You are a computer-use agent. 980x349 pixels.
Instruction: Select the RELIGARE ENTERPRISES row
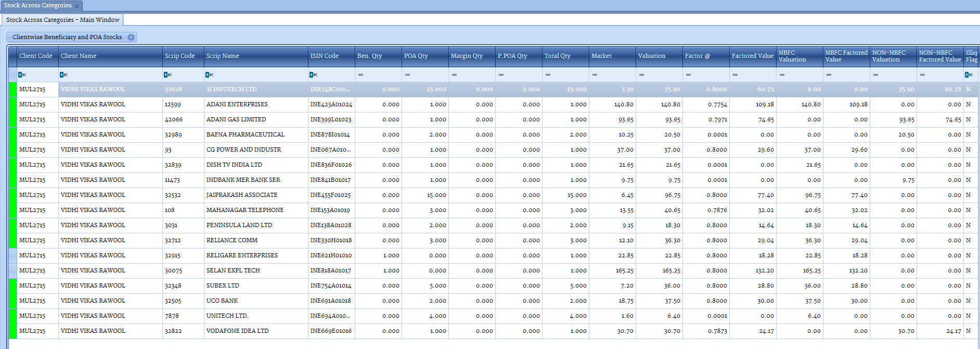coord(242,255)
